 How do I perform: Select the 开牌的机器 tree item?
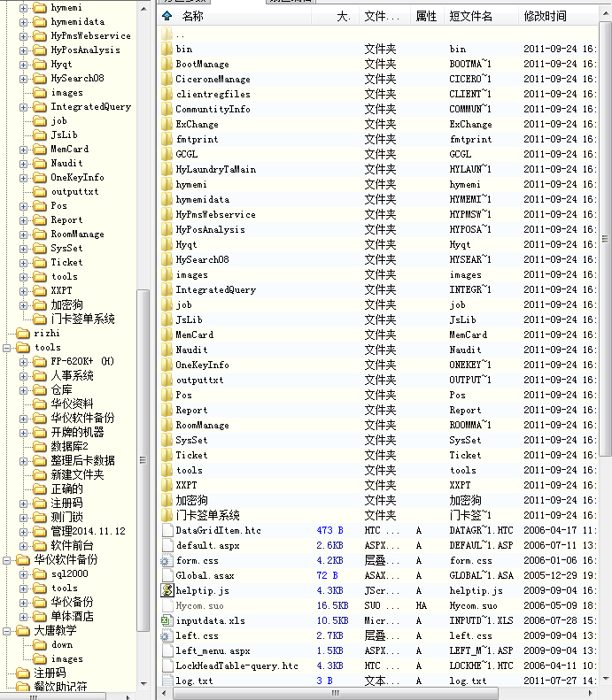click(x=77, y=432)
